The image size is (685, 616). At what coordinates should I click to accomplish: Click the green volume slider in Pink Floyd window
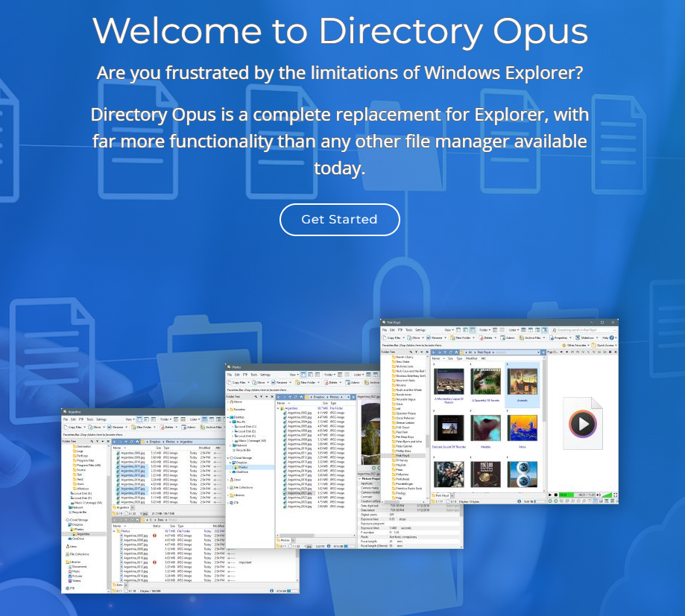click(x=607, y=495)
